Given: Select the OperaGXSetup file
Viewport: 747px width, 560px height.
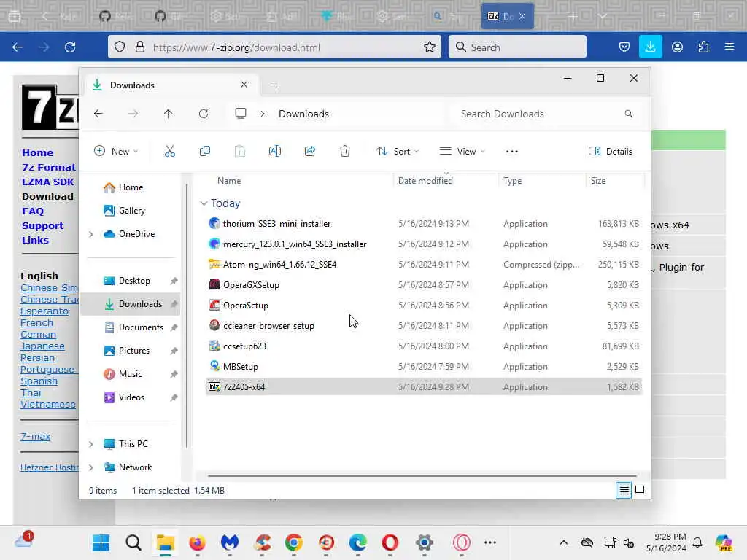Looking at the screenshot, I should pos(424,285).
